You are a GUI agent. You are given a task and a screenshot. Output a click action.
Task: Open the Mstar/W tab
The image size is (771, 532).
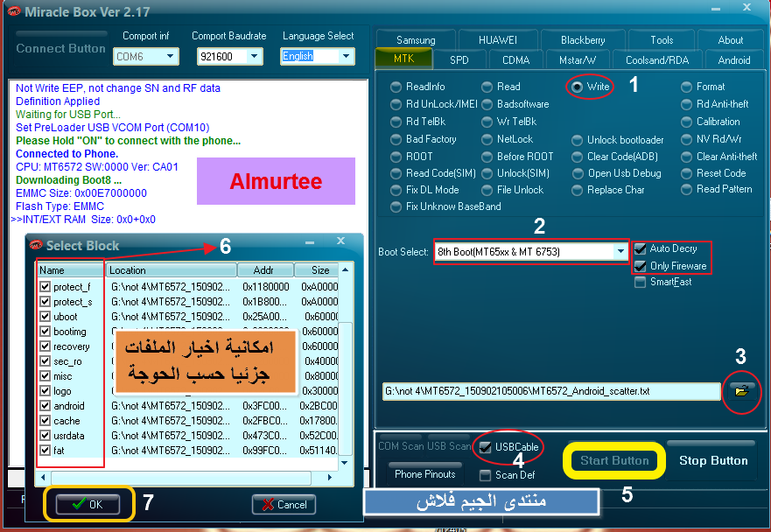point(578,60)
